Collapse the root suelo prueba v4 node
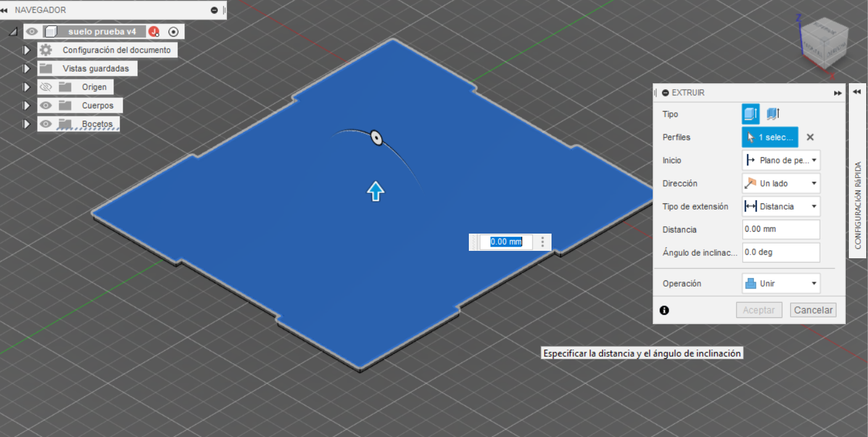Viewport: 868px width, 437px height. (x=13, y=31)
